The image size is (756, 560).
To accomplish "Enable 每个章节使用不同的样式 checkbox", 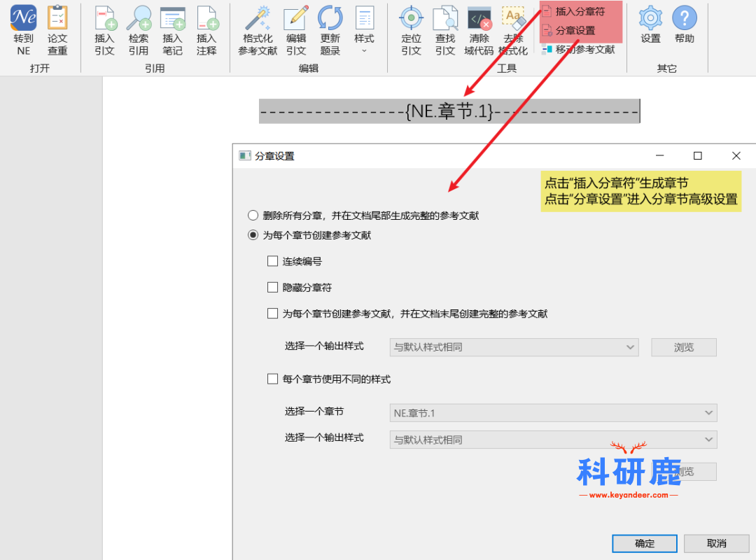I will [x=273, y=379].
